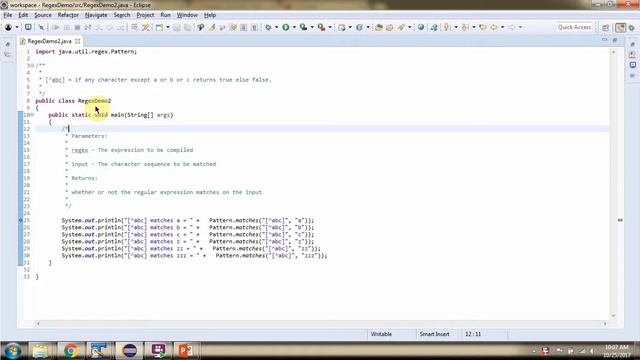Image resolution: width=640 pixels, height=360 pixels.
Task: Click the overview ruler marker beside line 25
Action: tap(620, 220)
